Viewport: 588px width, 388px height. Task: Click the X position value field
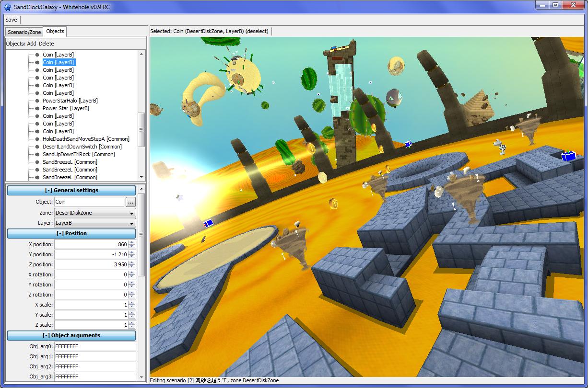91,244
